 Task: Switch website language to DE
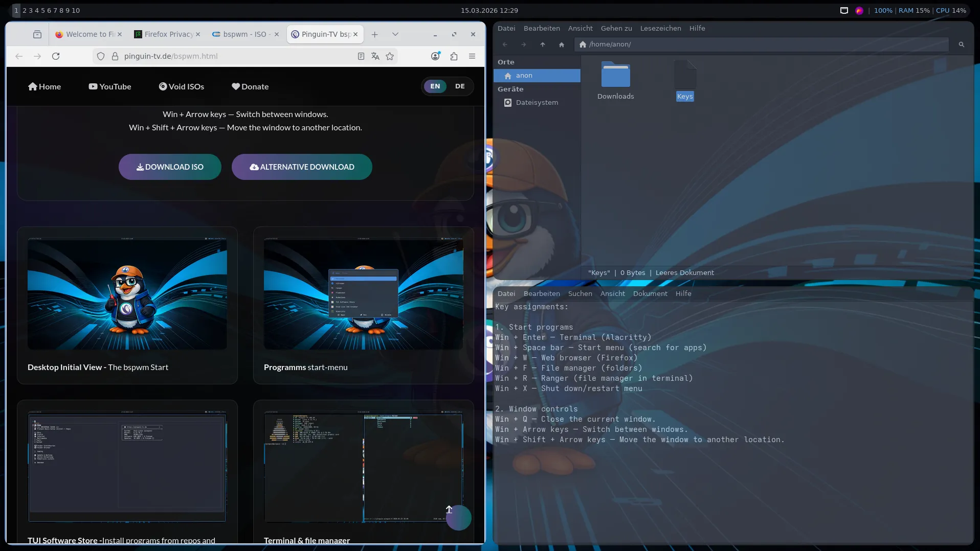460,86
